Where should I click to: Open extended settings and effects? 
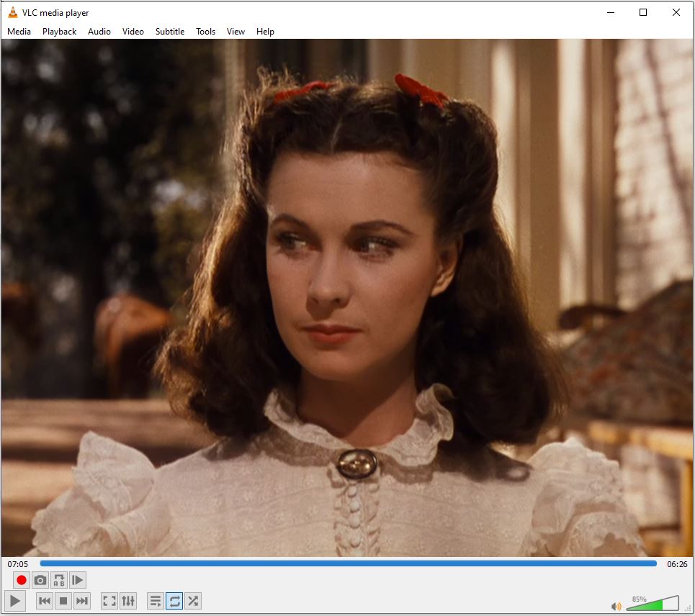click(x=128, y=601)
